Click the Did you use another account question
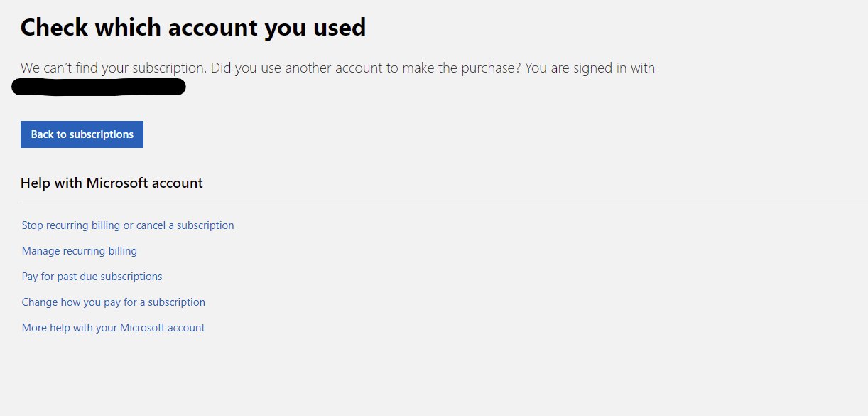Image resolution: width=868 pixels, height=416 pixels. (x=365, y=68)
